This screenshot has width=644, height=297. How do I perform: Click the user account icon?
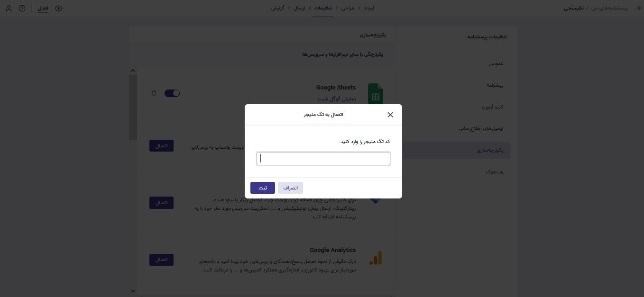click(x=9, y=8)
